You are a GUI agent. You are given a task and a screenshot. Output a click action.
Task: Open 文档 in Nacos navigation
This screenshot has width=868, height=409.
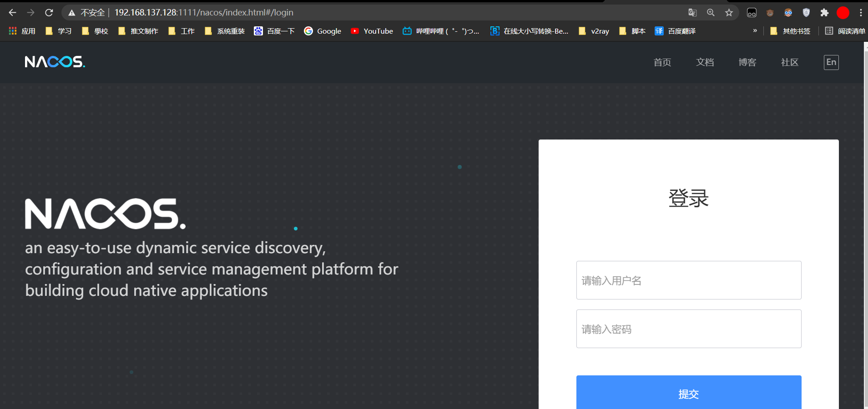click(x=705, y=62)
